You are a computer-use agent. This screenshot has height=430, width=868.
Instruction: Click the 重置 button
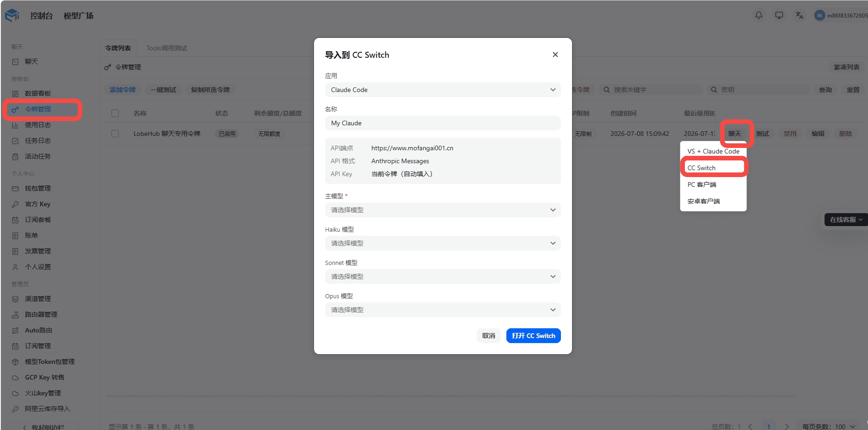click(x=853, y=90)
